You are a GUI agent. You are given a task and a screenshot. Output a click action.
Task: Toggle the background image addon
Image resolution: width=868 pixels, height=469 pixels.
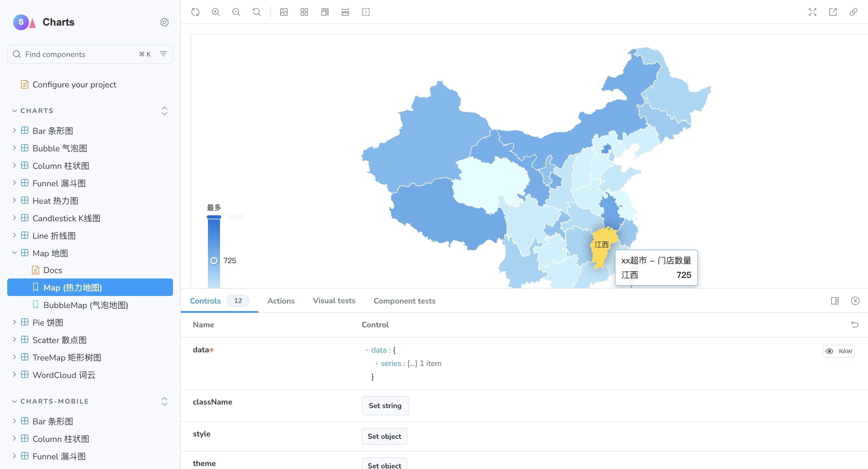284,12
